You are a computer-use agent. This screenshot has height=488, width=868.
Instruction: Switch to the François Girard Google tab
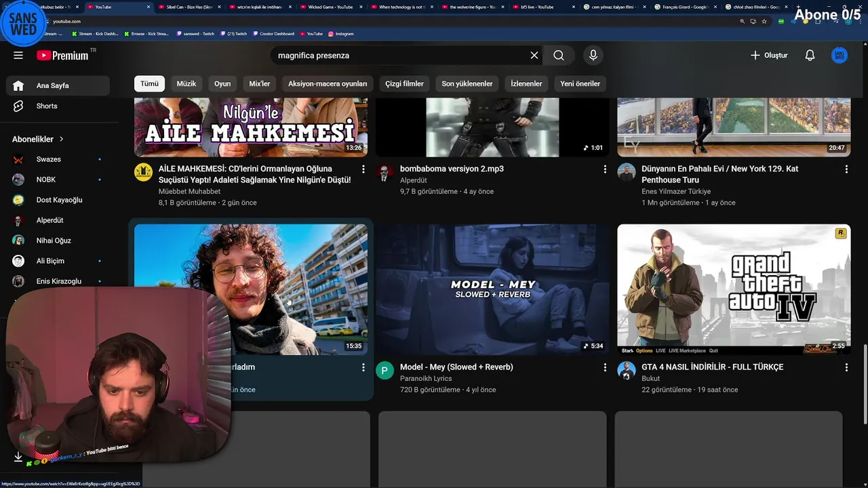685,7
